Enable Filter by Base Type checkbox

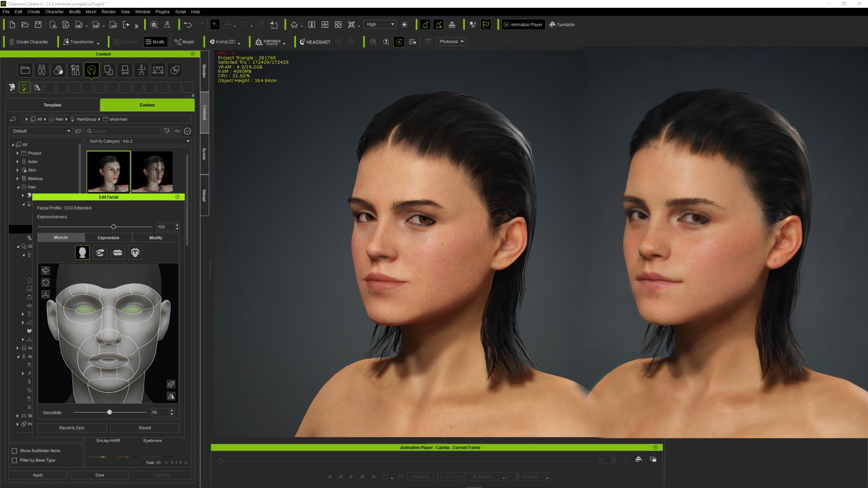pos(14,460)
